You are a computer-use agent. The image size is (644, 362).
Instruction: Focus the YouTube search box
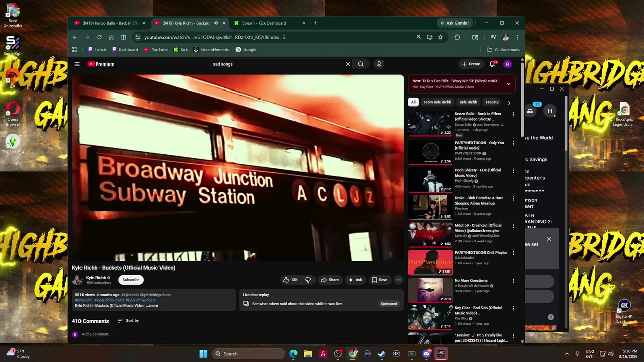click(x=277, y=64)
